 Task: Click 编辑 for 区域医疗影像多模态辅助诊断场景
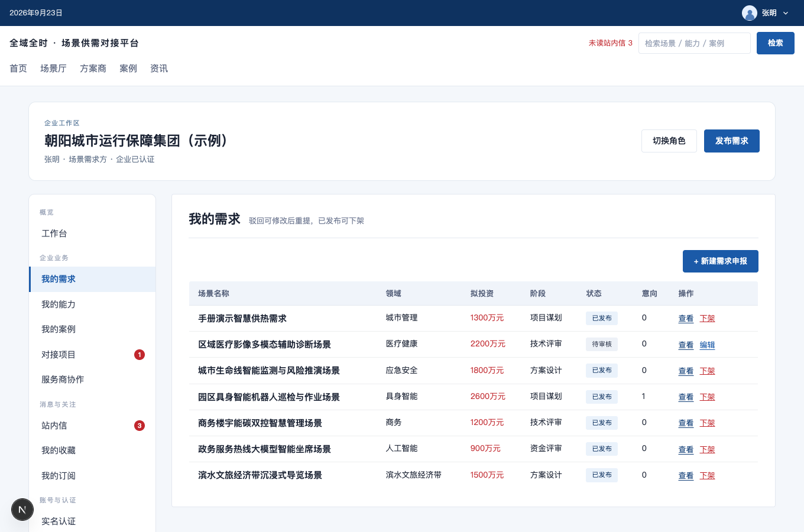(x=707, y=345)
